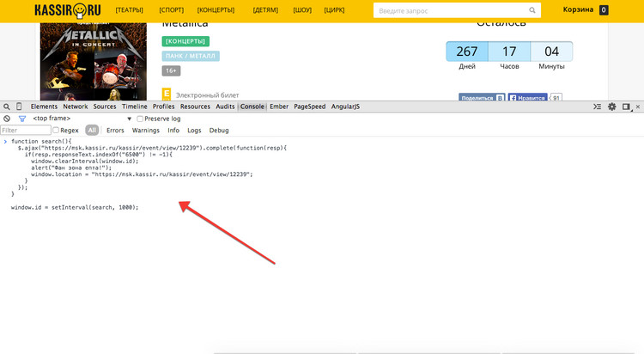Viewport: 644px width, 354px height.
Task: Toggle device mode phone icon
Action: coord(19,107)
